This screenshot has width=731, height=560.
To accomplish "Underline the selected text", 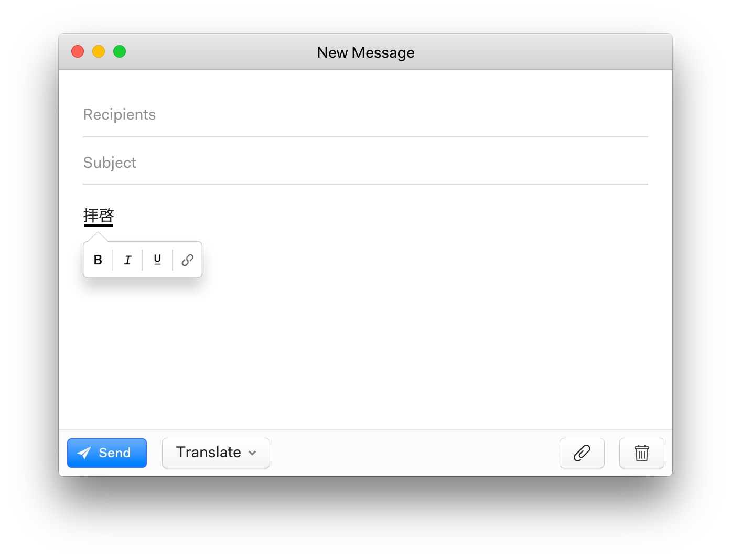I will click(x=157, y=260).
